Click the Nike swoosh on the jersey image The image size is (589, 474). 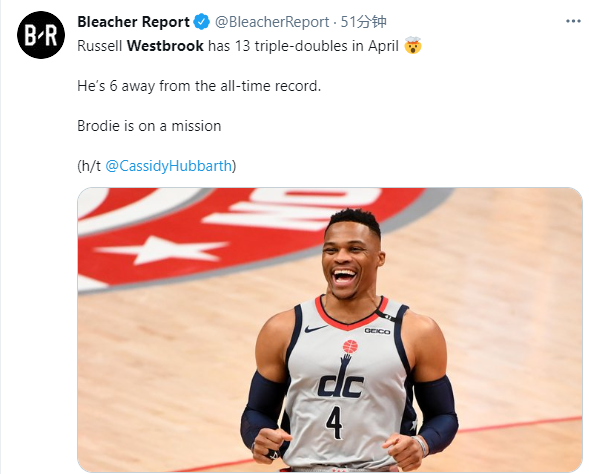(x=316, y=329)
